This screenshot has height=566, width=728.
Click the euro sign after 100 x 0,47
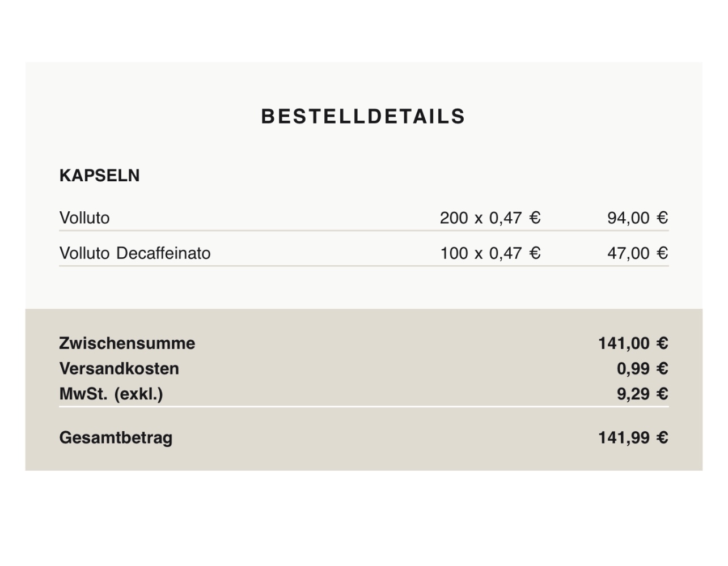(x=535, y=253)
